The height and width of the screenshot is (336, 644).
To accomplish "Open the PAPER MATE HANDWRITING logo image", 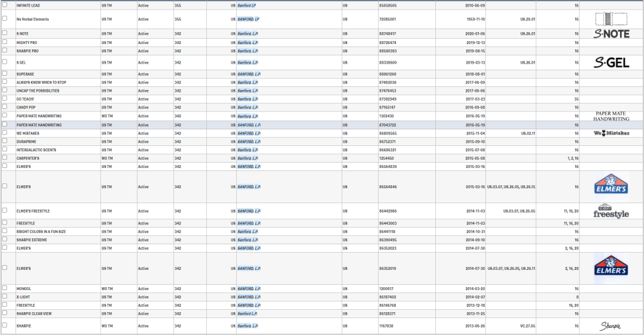I will 611,116.
